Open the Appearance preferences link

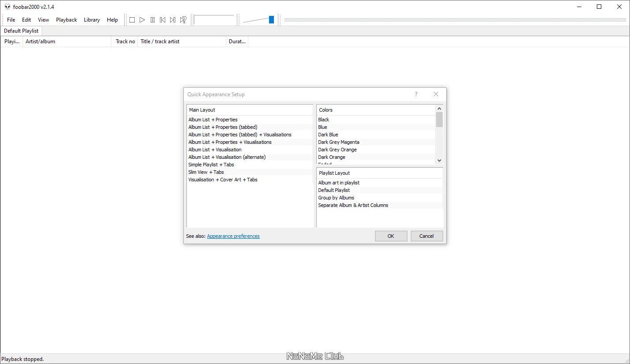233,236
